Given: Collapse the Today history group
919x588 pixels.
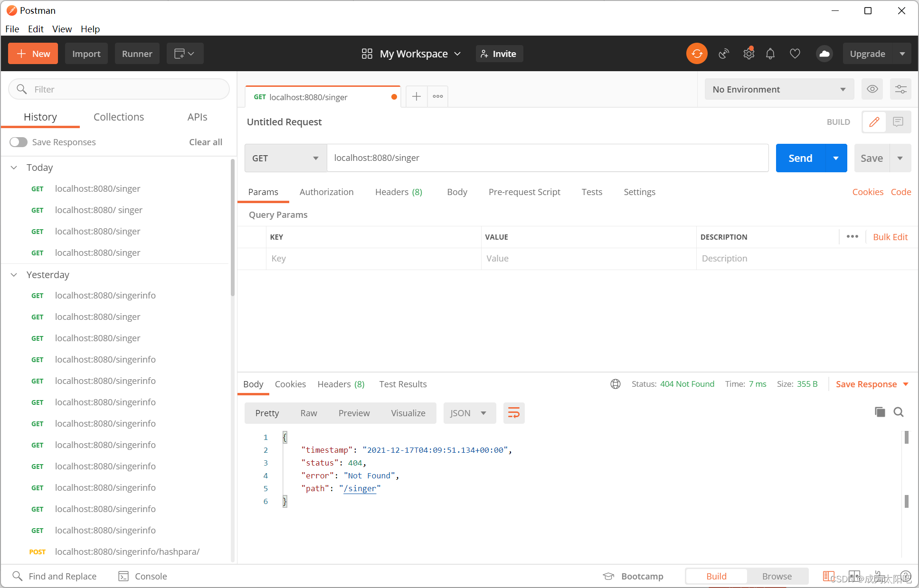Looking at the screenshot, I should [x=14, y=168].
